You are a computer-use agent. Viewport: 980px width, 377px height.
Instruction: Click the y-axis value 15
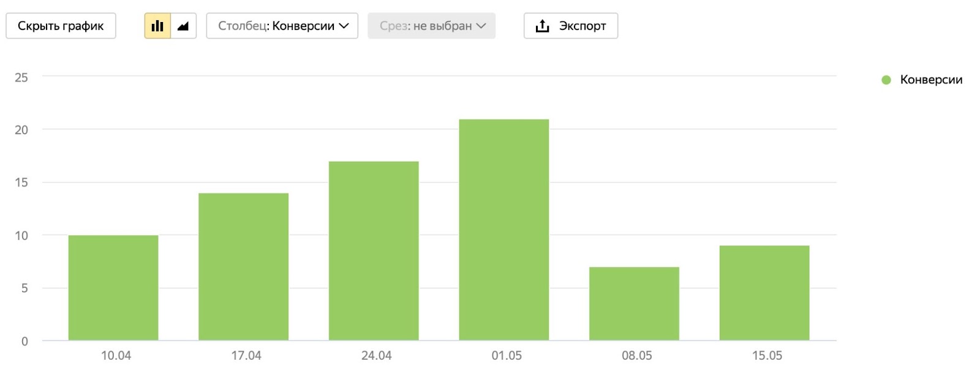point(21,182)
